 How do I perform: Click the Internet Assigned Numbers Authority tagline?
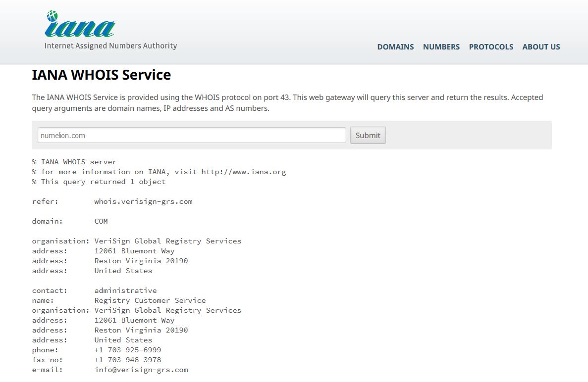click(x=110, y=46)
